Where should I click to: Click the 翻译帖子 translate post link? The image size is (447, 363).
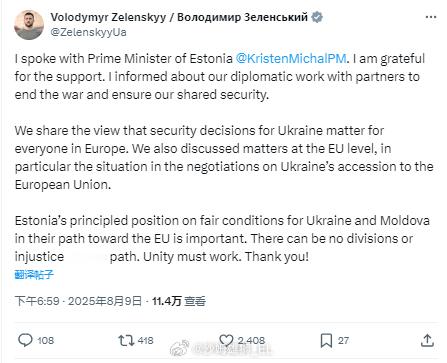(34, 275)
